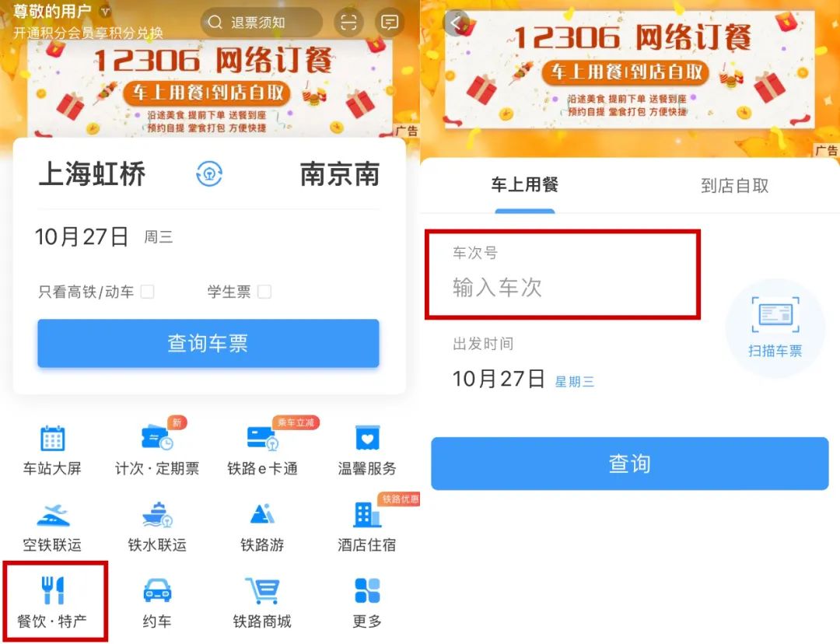Screen dimensions: 840x644
Task: Select the 车上用餐 tab
Action: coord(524,185)
